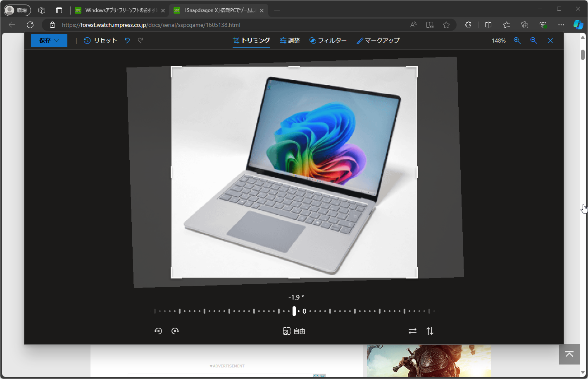Flip the image horizontally
The image size is (588, 379).
point(412,331)
